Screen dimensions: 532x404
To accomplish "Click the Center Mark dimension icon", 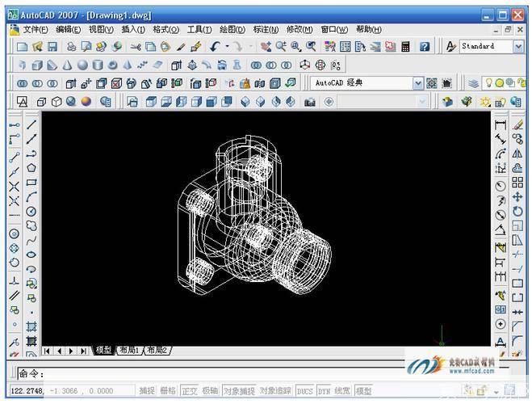I will pos(501,324).
